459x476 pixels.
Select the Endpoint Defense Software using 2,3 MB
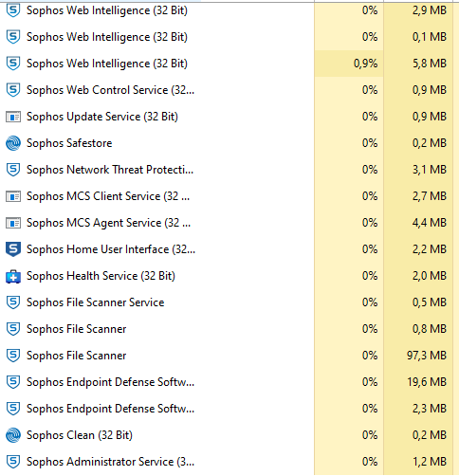[x=229, y=409]
